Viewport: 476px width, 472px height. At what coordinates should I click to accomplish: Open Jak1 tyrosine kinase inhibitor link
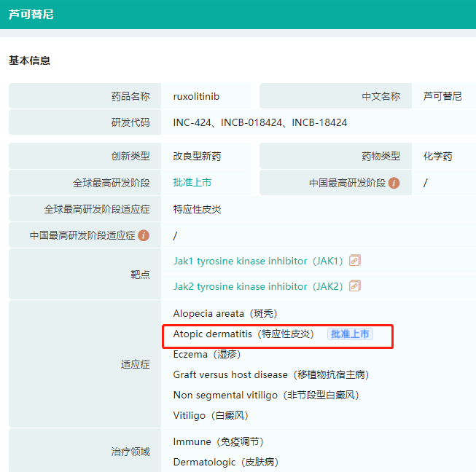pos(258,261)
